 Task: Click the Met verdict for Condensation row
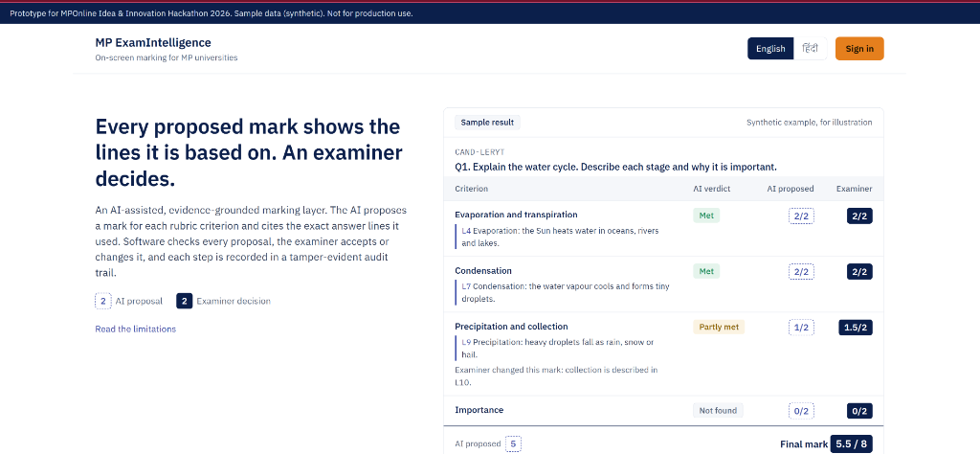(x=706, y=271)
